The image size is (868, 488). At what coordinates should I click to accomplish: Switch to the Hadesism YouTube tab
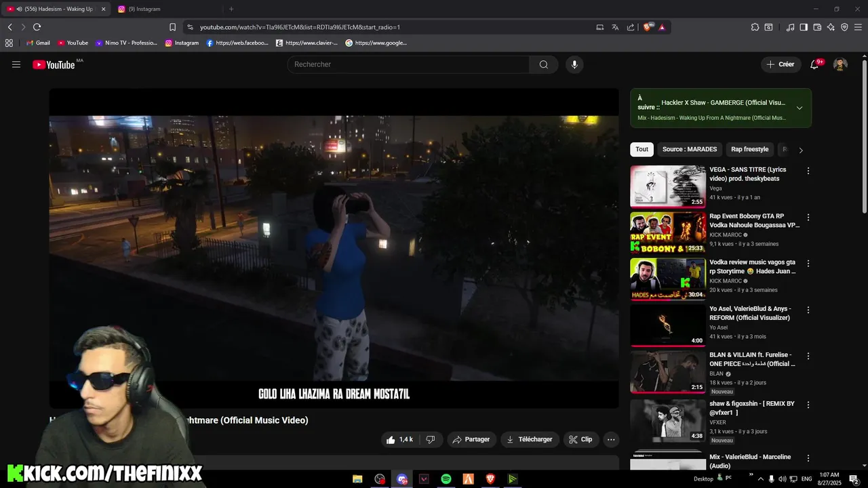click(56, 9)
